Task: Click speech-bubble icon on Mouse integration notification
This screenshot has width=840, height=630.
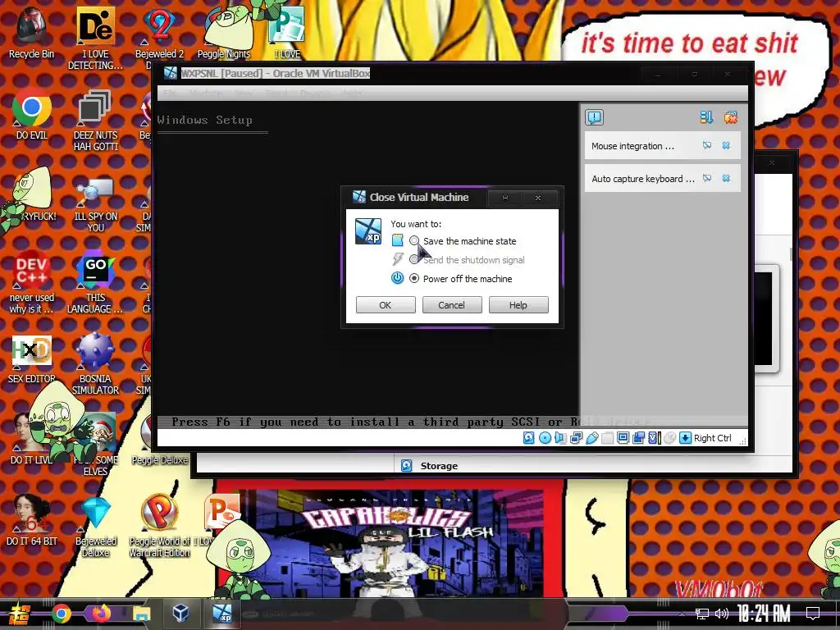Action: 707,145
